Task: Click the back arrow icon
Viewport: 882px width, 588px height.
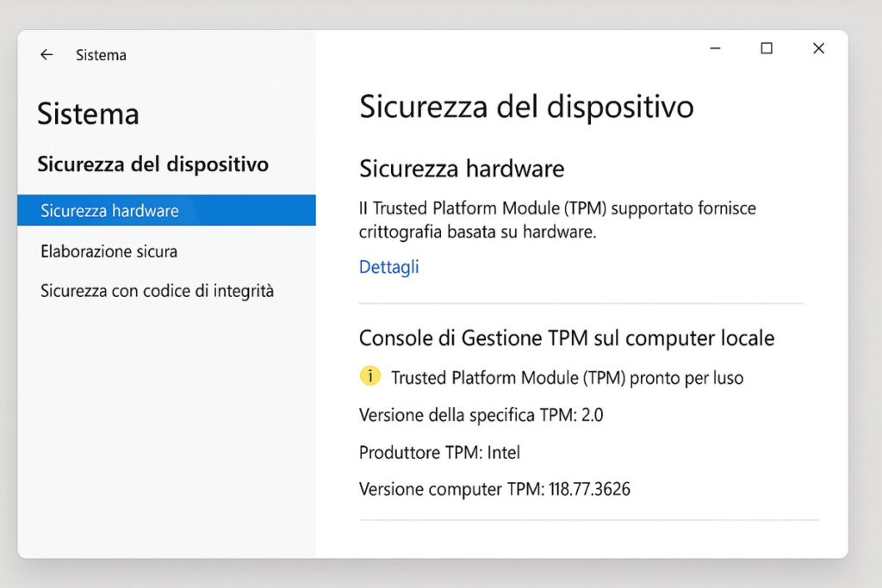Action: (x=47, y=55)
